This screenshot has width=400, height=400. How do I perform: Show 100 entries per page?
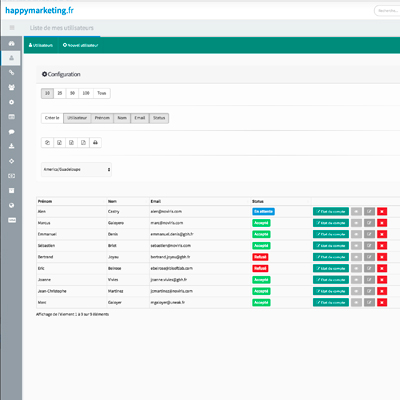tap(86, 93)
